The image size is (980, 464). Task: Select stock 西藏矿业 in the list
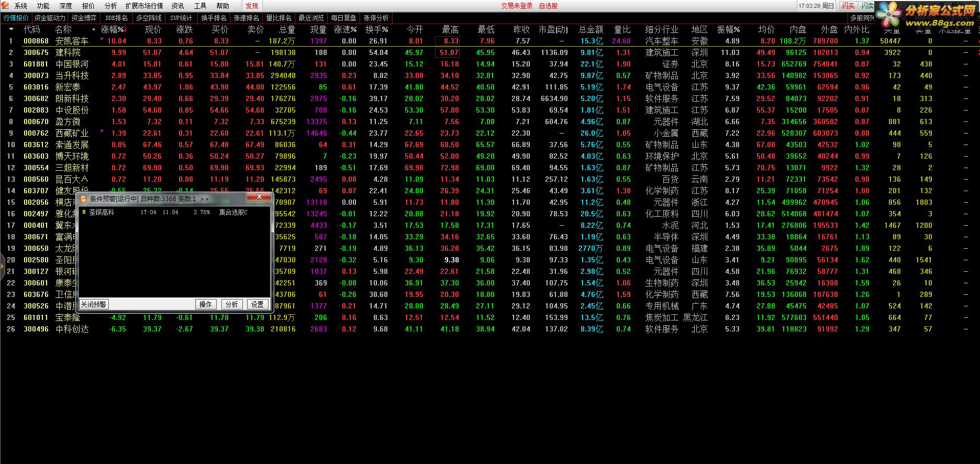tap(72, 133)
